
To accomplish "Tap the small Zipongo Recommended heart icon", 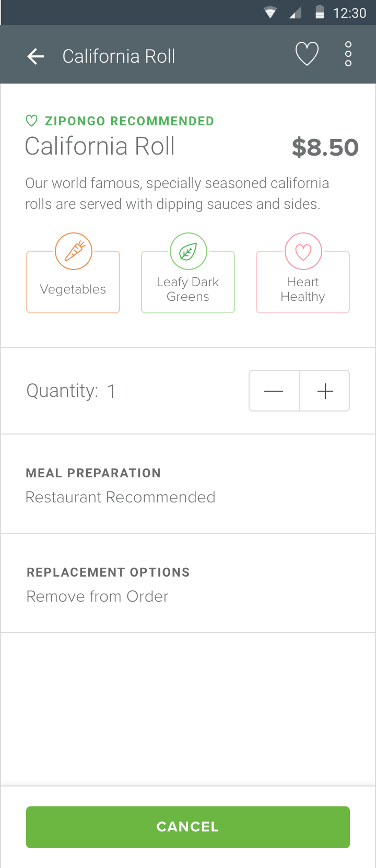I will pyautogui.click(x=31, y=121).
